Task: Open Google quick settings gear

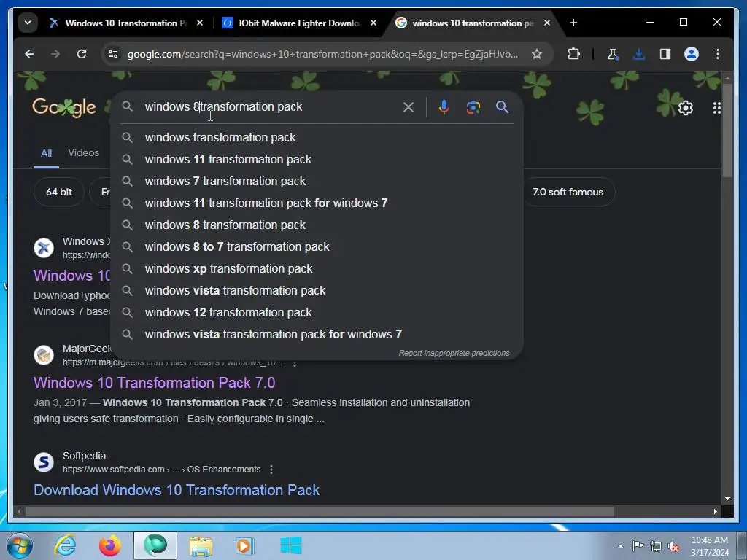Action: [686, 108]
